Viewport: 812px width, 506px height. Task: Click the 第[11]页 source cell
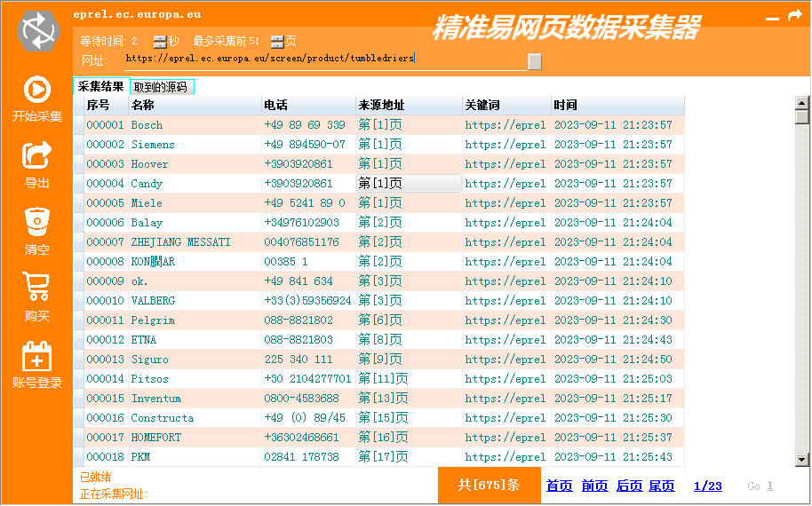click(409, 379)
